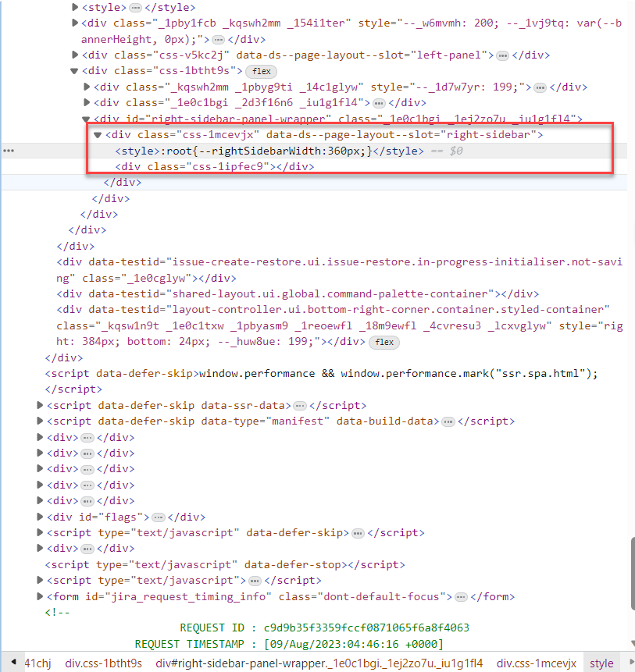This screenshot has height=672, width=635.
Task: Click the ellipsis badge in div id flags
Action: pos(159,517)
